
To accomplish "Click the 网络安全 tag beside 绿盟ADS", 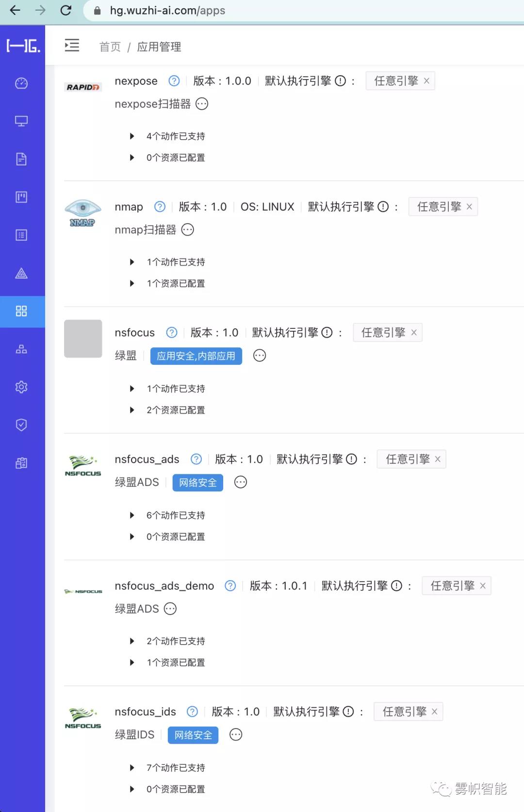I will pyautogui.click(x=198, y=483).
